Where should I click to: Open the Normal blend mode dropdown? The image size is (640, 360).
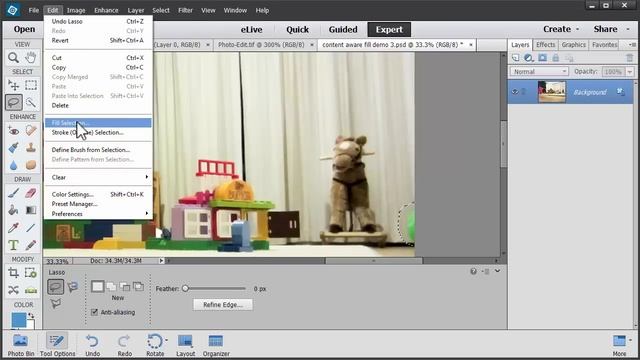(x=539, y=71)
